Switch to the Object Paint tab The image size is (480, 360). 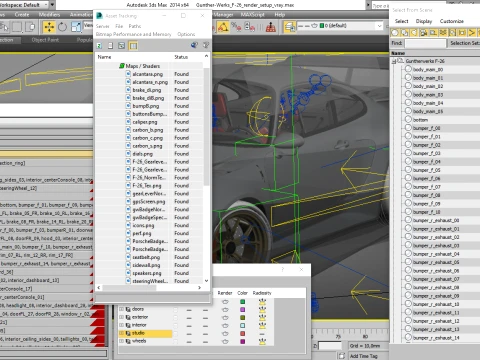[45, 40]
